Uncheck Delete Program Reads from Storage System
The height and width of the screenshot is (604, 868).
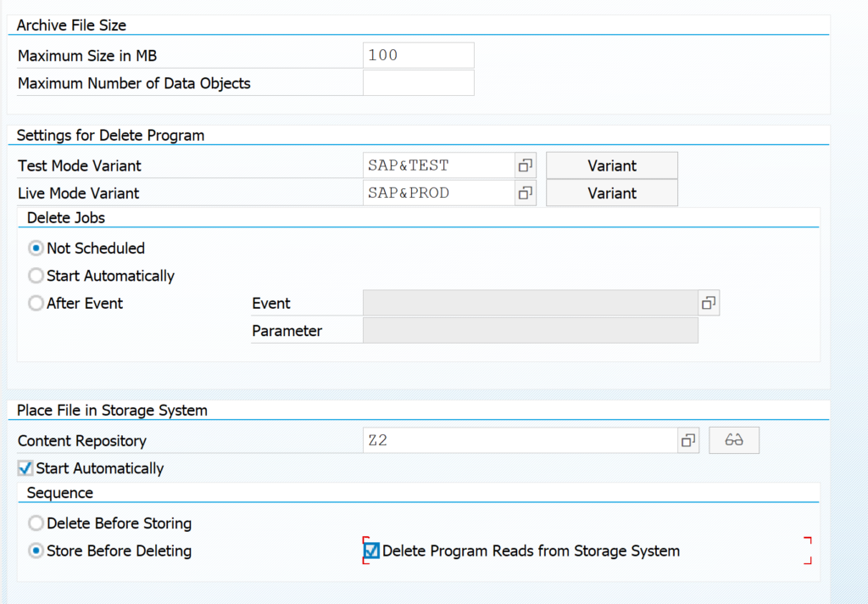[370, 551]
